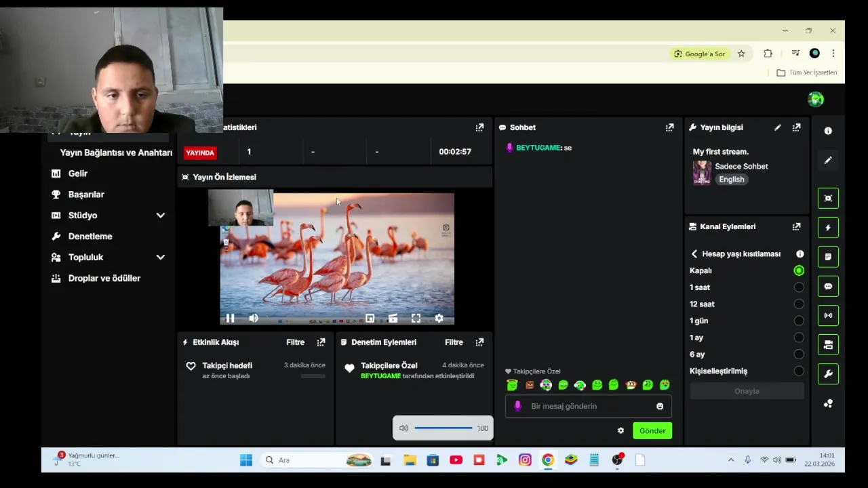Click English language tag
The height and width of the screenshot is (488, 868).
[731, 180]
